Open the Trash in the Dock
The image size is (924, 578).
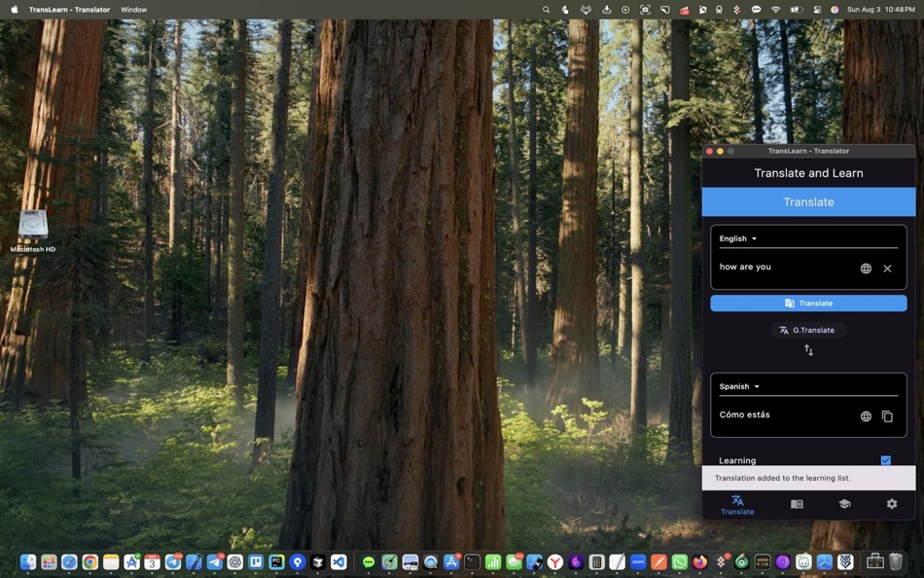pos(896,562)
